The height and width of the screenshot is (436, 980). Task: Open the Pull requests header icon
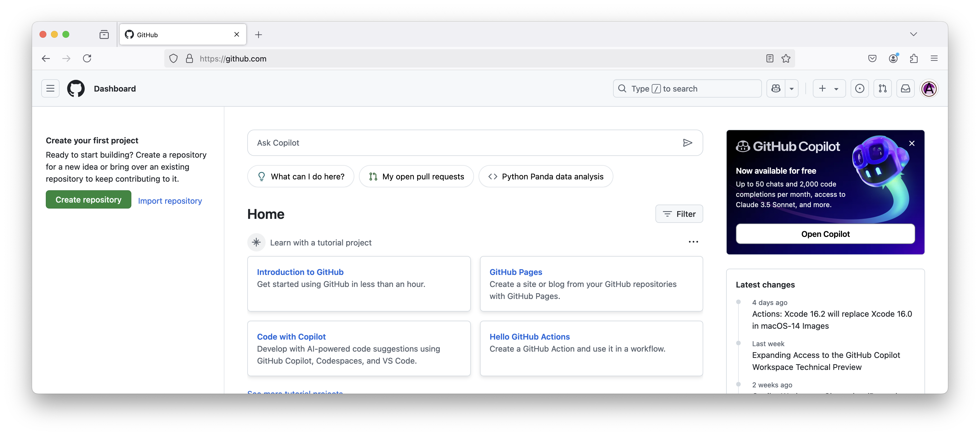883,89
